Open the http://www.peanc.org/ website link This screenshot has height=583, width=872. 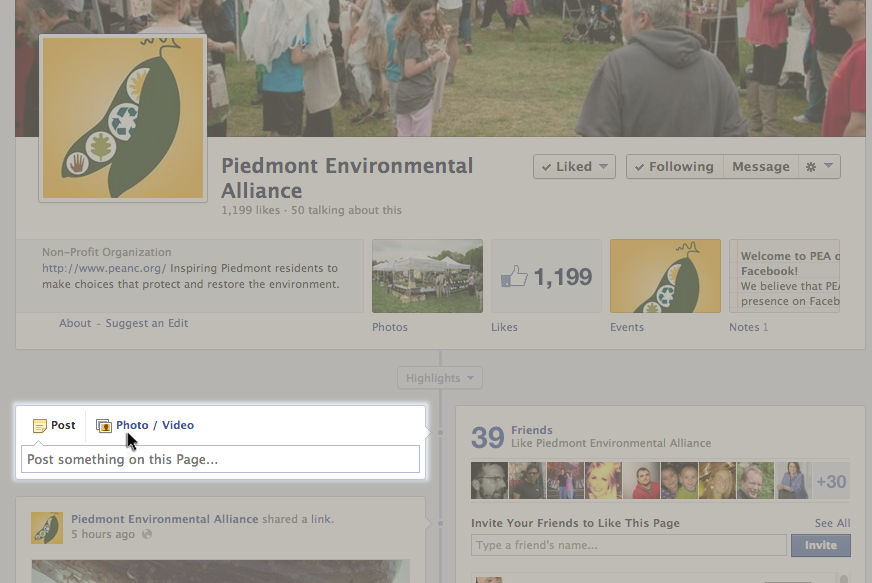(104, 268)
